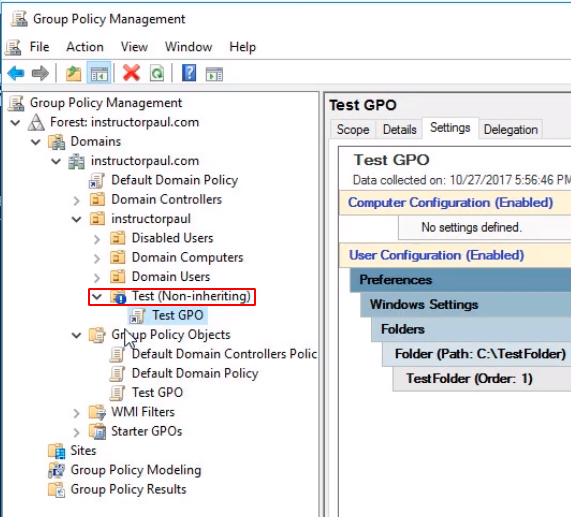Expand the Disabled Users OU
Screen dimensions: 571x517
pos(97,239)
